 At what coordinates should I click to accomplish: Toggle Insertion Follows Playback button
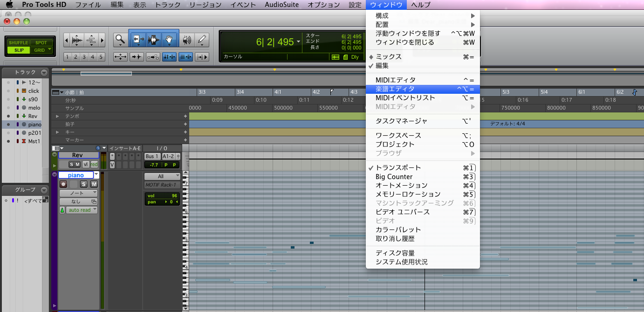pyautogui.click(x=202, y=57)
